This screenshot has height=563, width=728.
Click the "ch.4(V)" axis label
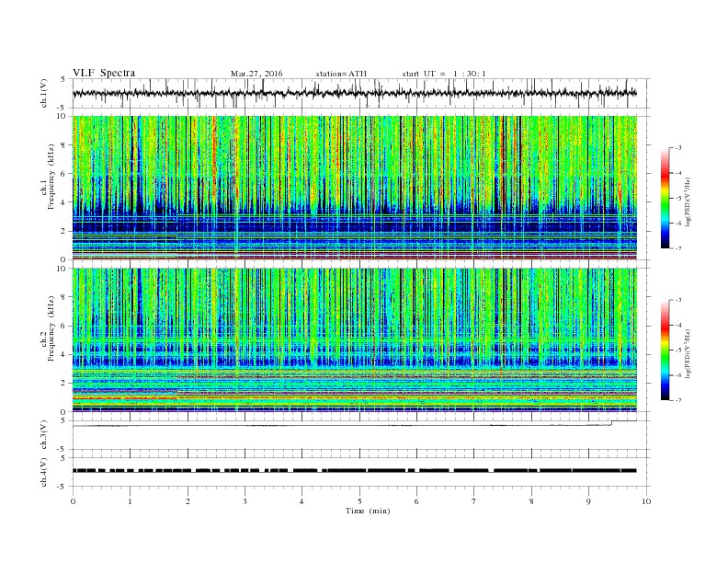pyautogui.click(x=44, y=472)
